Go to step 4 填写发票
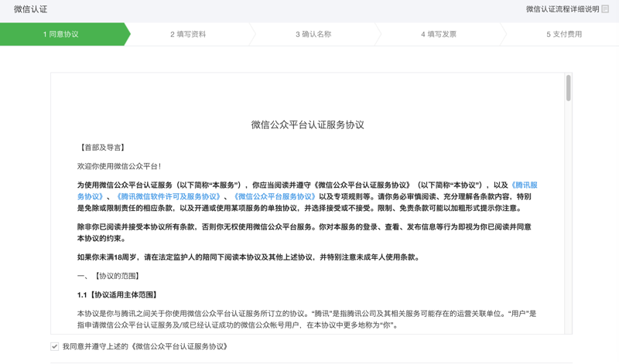 click(x=439, y=34)
